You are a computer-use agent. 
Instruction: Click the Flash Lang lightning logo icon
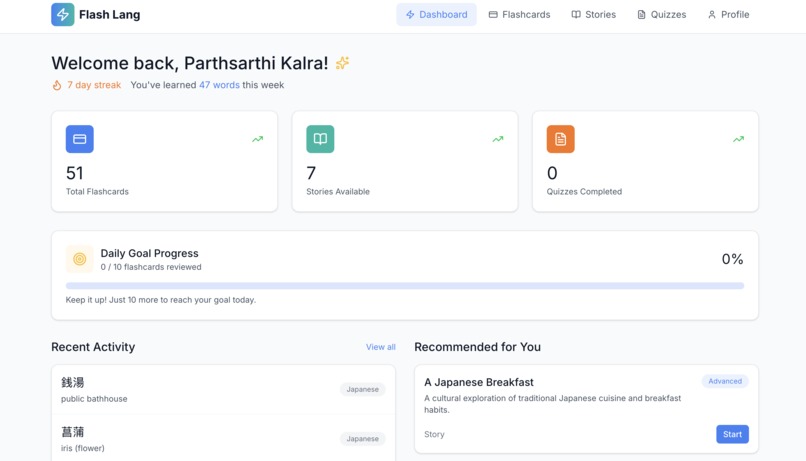pyautogui.click(x=63, y=14)
